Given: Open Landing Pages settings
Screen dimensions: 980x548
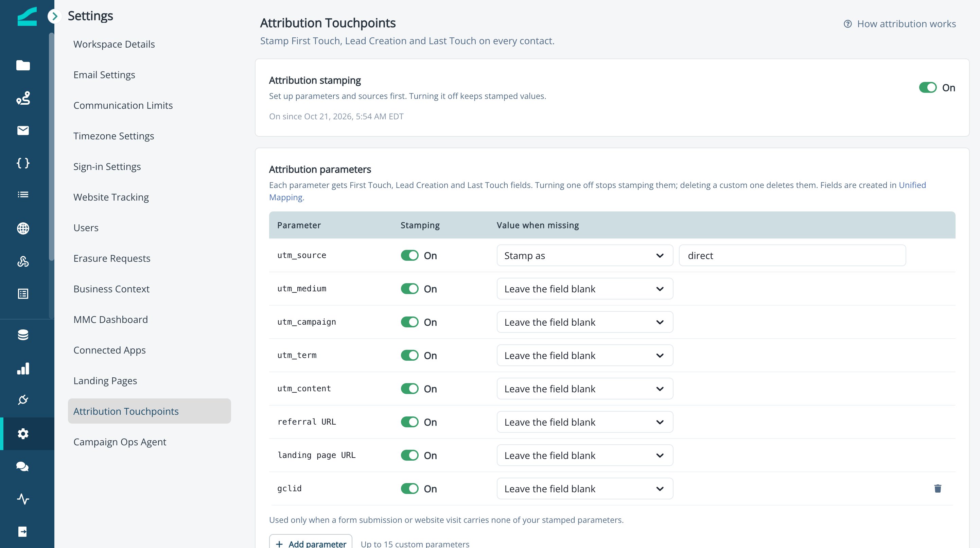Looking at the screenshot, I should 149,380.
